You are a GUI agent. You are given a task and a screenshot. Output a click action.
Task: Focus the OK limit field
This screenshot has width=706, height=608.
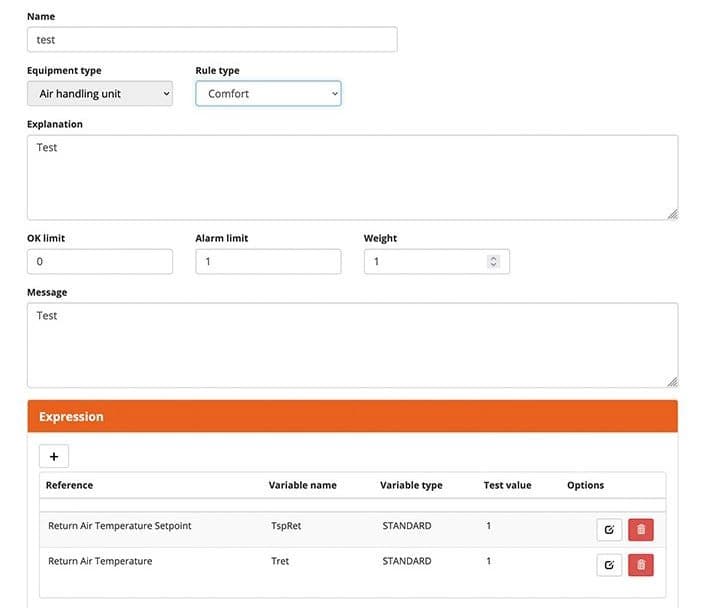[x=100, y=262]
